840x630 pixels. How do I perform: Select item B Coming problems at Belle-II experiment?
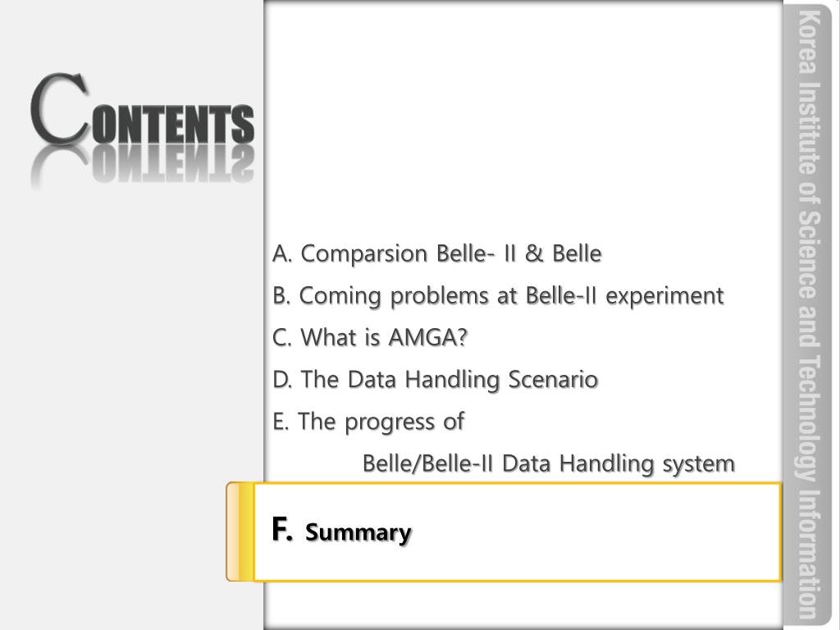(498, 295)
